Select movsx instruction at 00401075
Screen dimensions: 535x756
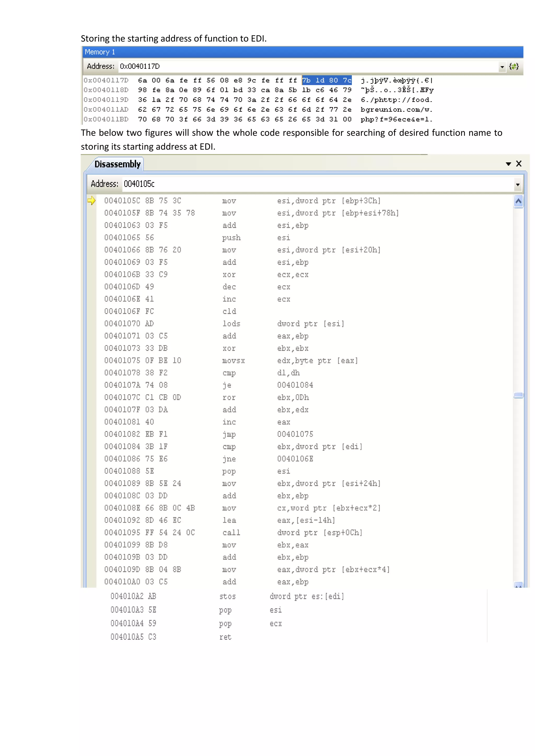(231, 361)
